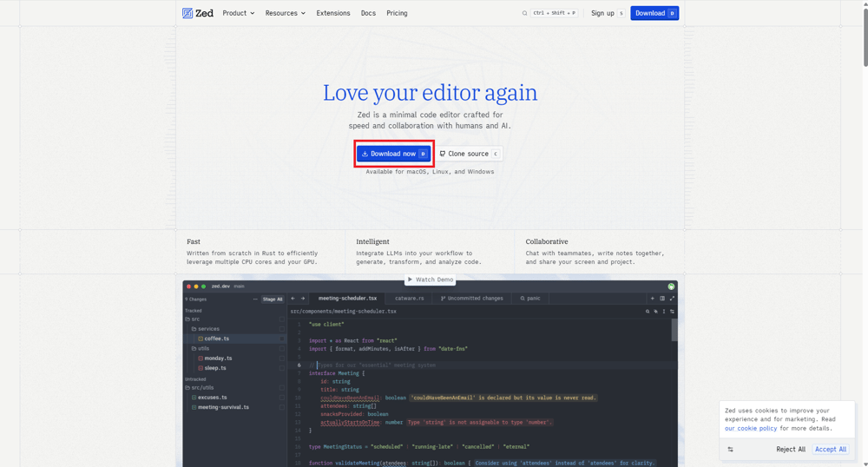Click the Zed logo in the navbar
Viewport: 868px width, 467px height.
click(x=198, y=13)
